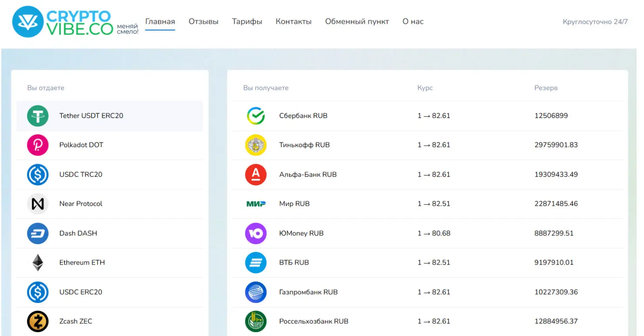Click the reserve value 8887299.51
This screenshot has height=336, width=644.
[x=554, y=233]
